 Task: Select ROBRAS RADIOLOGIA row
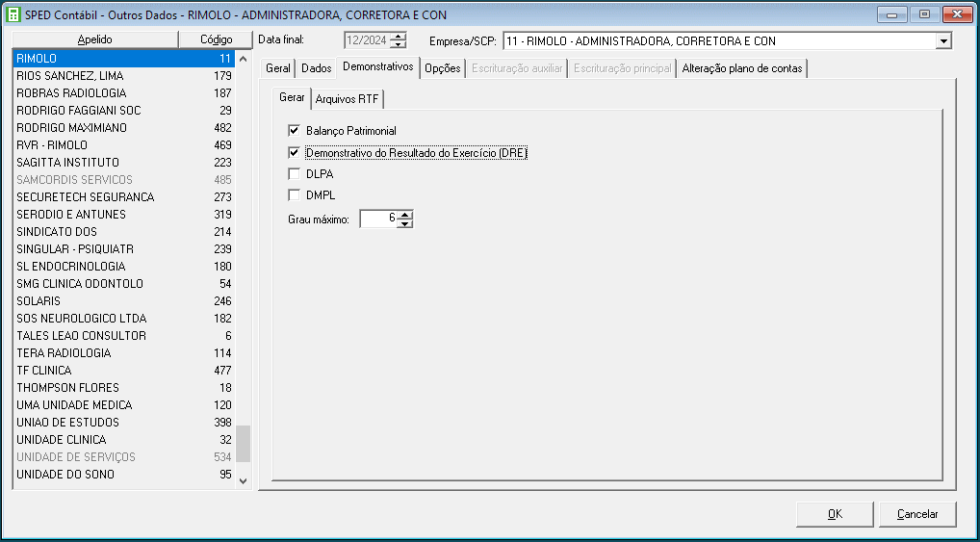tap(124, 93)
